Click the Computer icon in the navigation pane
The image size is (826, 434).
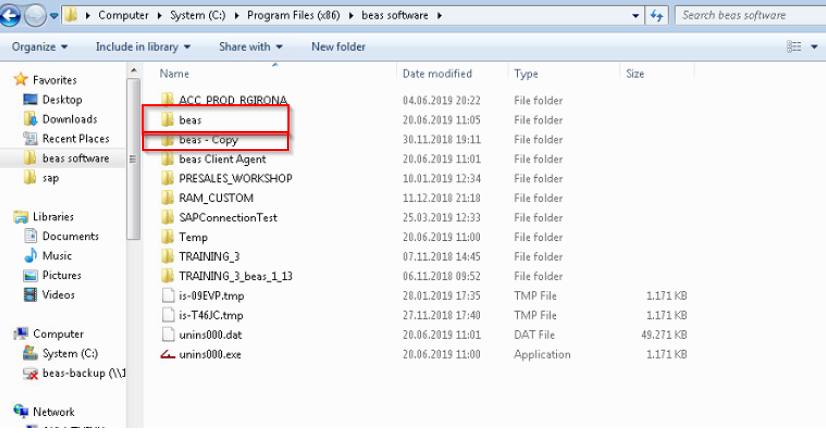tap(21, 333)
